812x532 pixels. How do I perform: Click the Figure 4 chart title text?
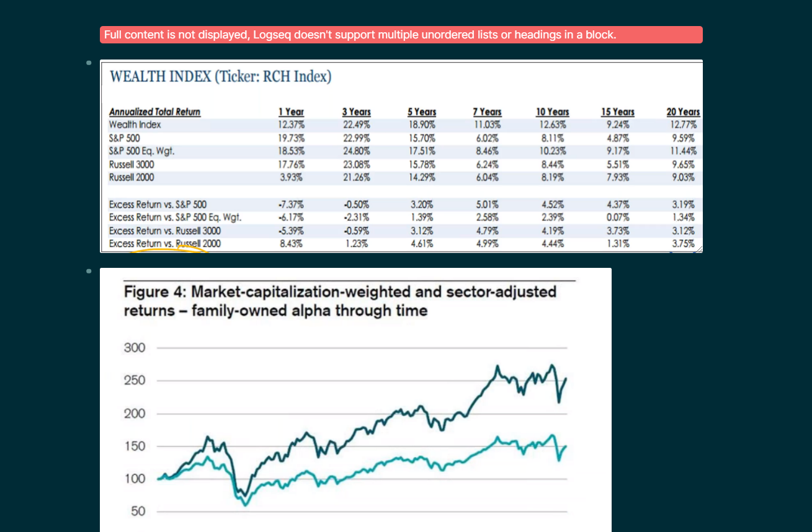coord(340,301)
